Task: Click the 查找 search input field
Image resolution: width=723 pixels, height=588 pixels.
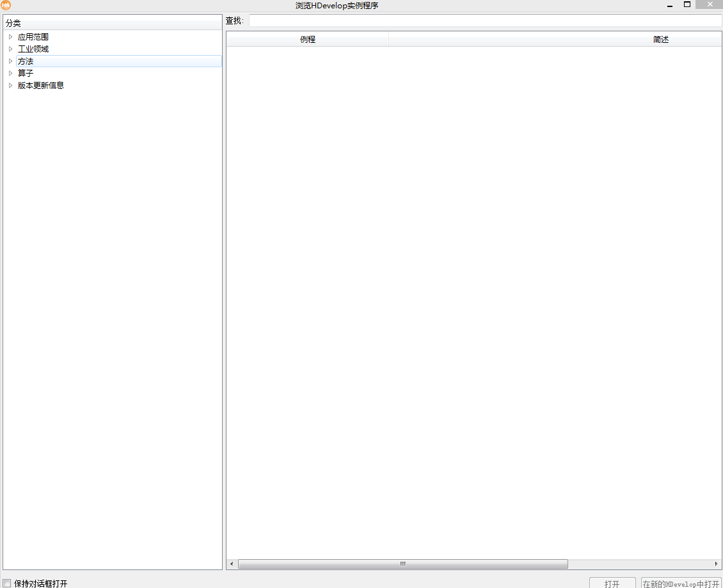Action: coord(485,20)
